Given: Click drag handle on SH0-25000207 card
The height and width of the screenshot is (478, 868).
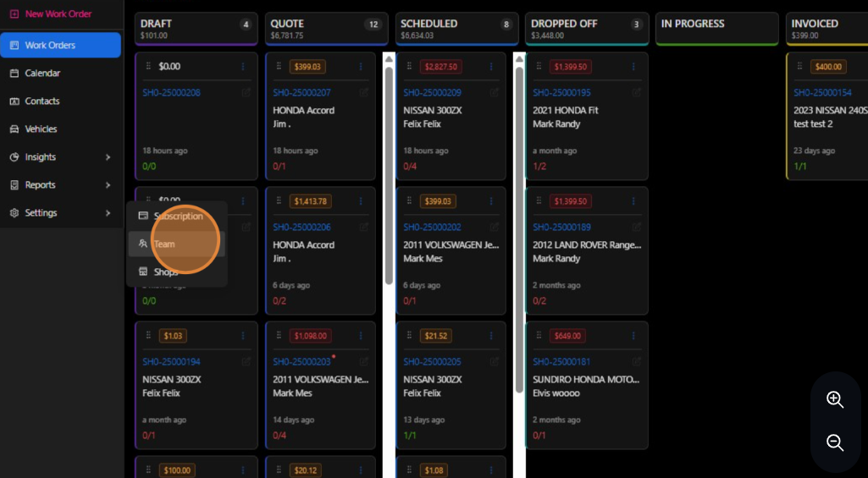Looking at the screenshot, I should 279,66.
